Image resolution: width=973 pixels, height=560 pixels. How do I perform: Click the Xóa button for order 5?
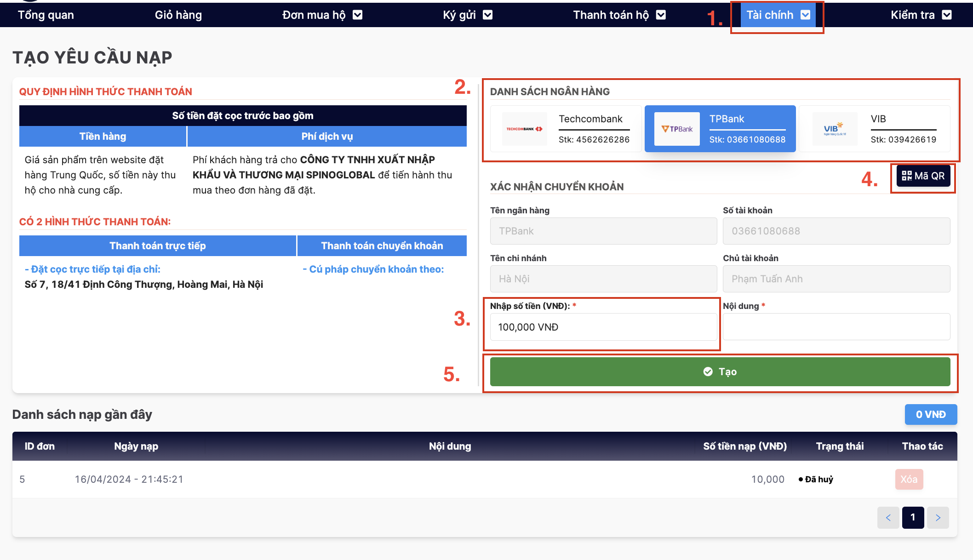click(x=909, y=480)
